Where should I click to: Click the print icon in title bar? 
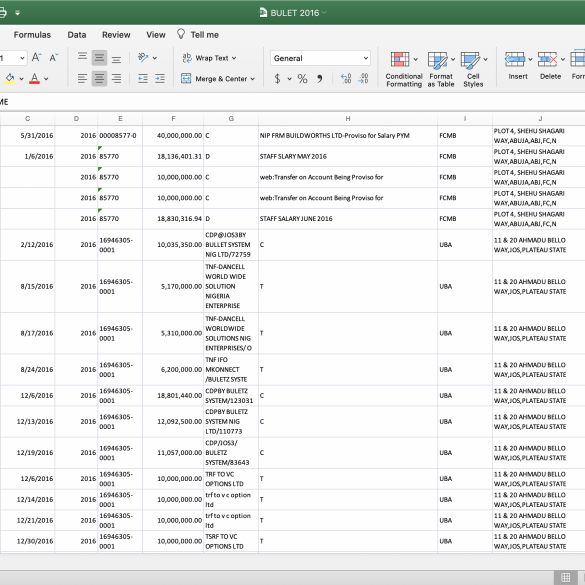[x=2, y=13]
